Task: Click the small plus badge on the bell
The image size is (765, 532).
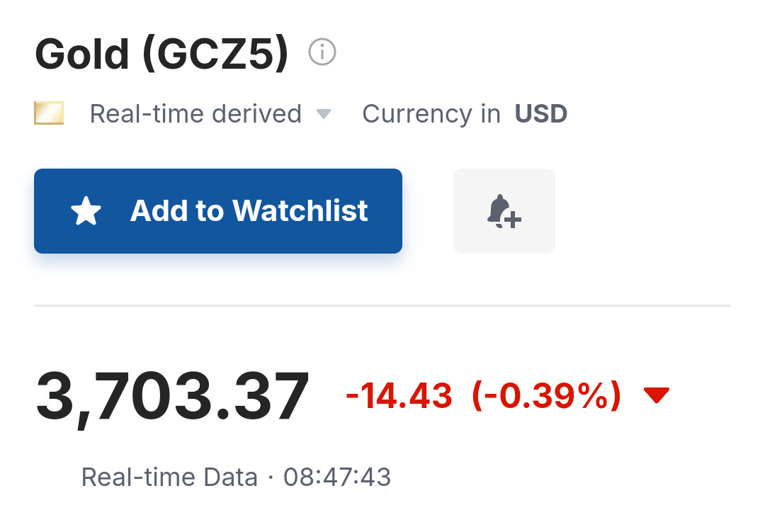Action: [514, 220]
